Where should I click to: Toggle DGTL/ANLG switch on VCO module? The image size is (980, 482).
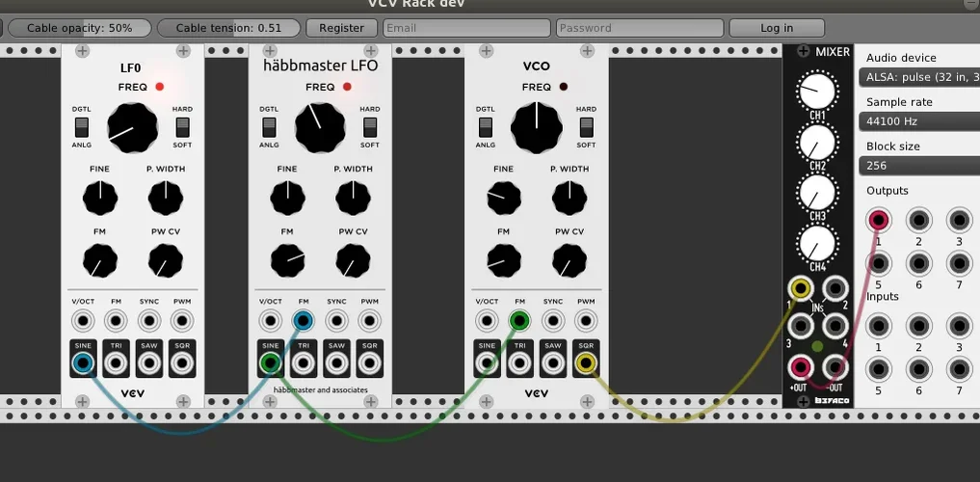pos(486,127)
